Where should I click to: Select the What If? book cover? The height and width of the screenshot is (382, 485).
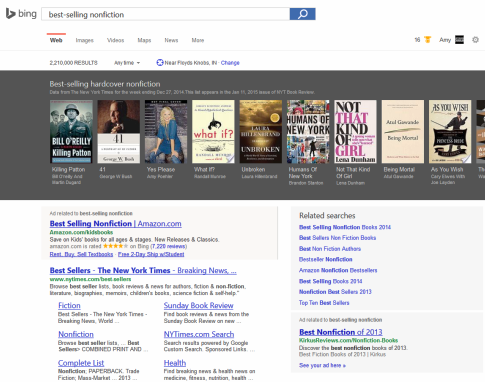[x=213, y=132]
